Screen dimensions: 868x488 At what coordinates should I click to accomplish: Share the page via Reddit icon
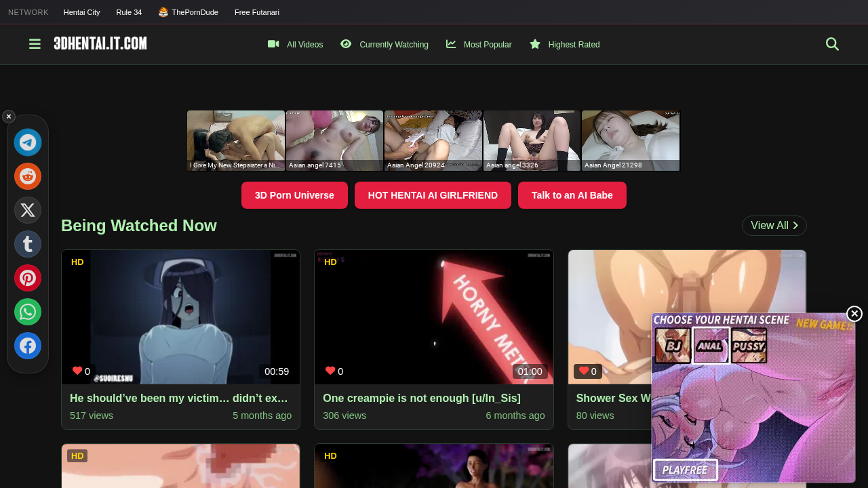(x=28, y=176)
